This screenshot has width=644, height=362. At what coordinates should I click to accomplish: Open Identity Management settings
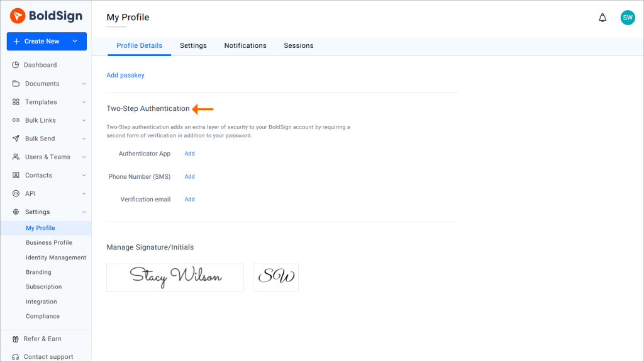tap(56, 257)
